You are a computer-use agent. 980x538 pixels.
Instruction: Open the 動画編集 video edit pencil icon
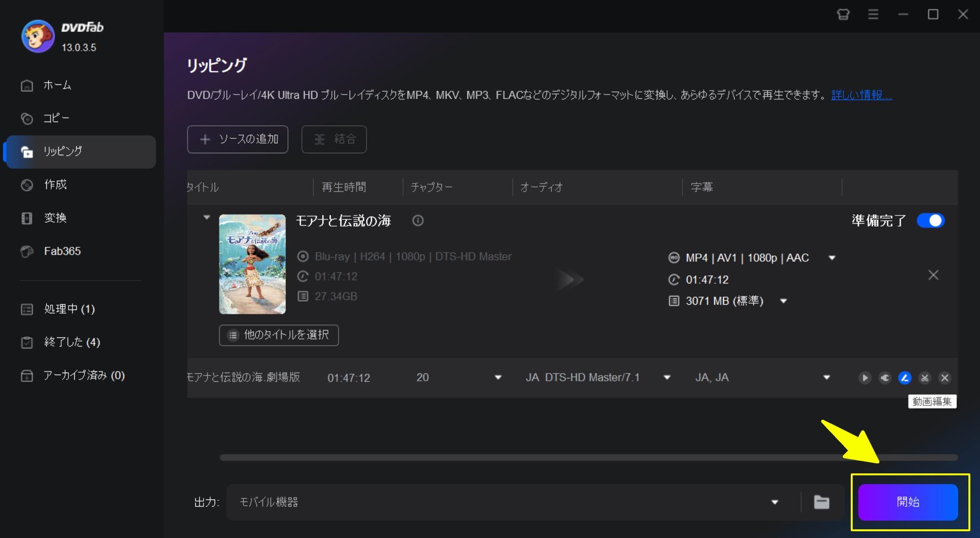point(905,378)
